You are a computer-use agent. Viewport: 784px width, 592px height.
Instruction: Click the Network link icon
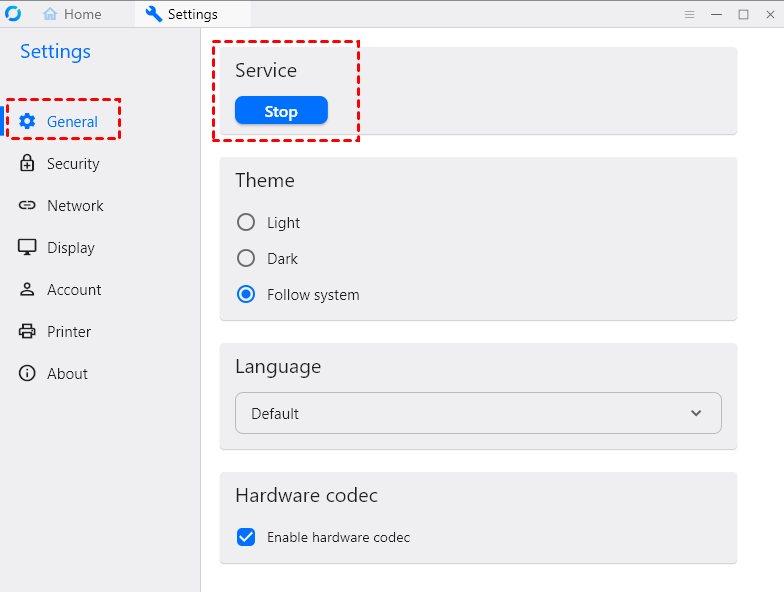pos(28,206)
